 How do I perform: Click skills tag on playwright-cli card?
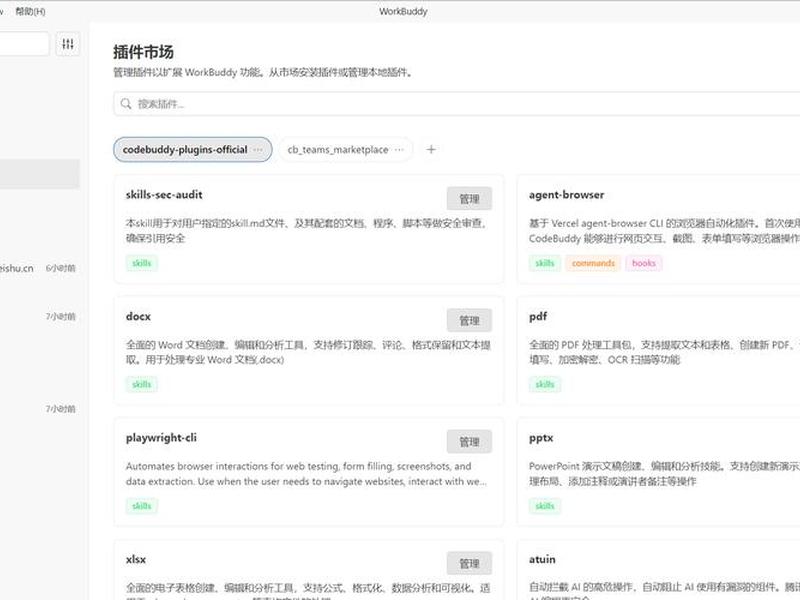point(142,506)
